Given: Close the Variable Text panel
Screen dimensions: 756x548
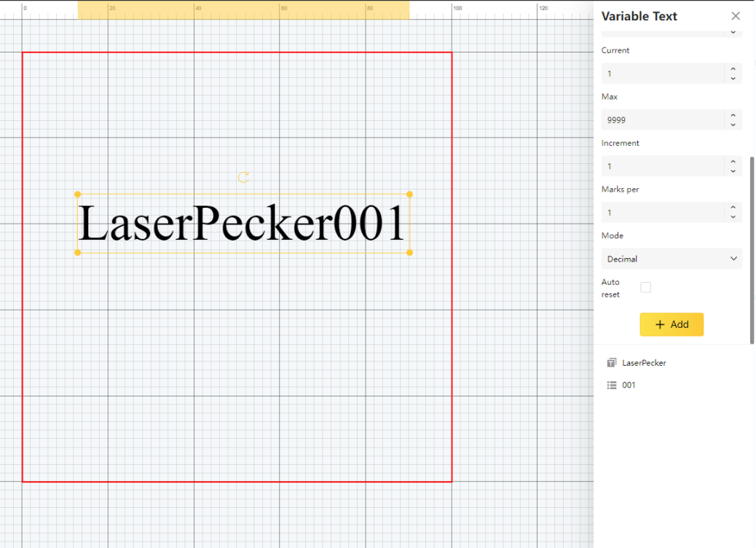Looking at the screenshot, I should (x=736, y=16).
